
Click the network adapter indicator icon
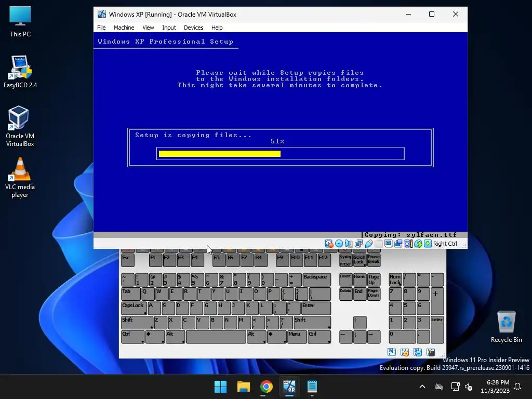click(358, 244)
